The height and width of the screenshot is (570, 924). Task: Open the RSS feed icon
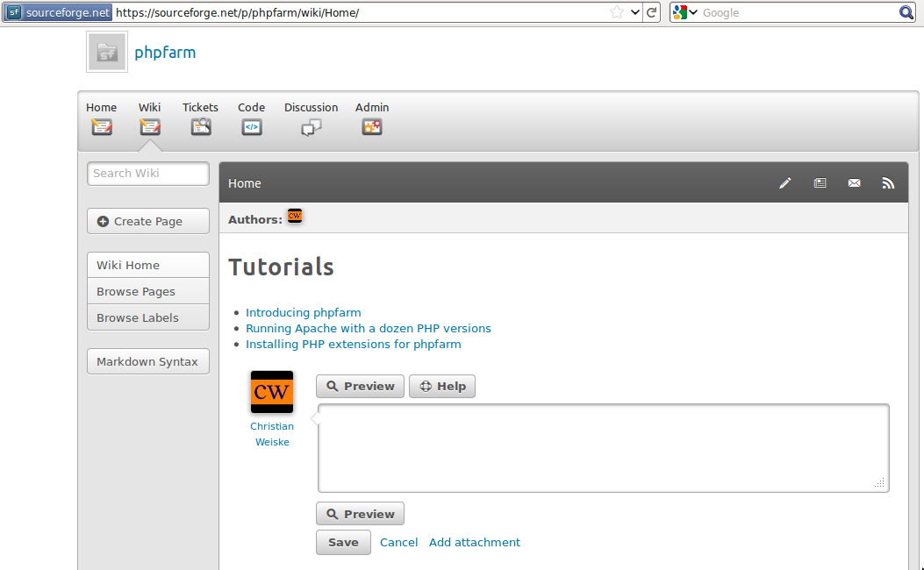tap(888, 183)
